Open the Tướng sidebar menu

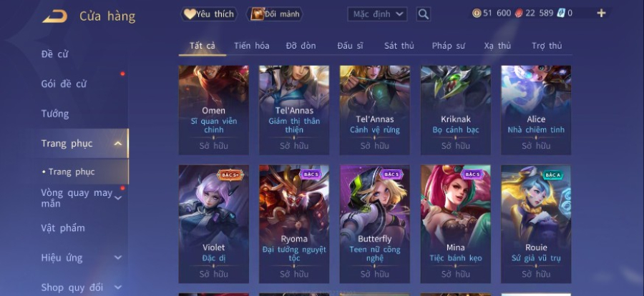[55, 114]
